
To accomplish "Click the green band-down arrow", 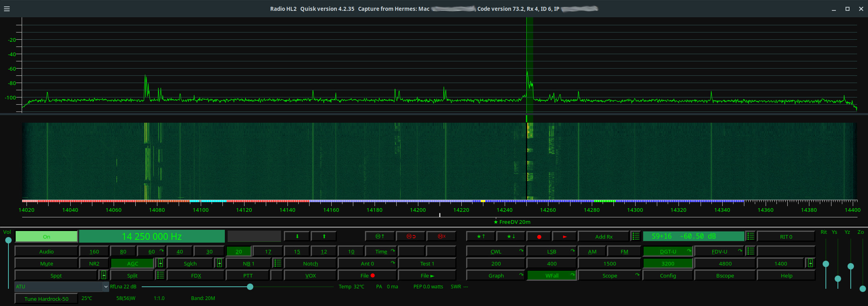I will click(x=297, y=236).
